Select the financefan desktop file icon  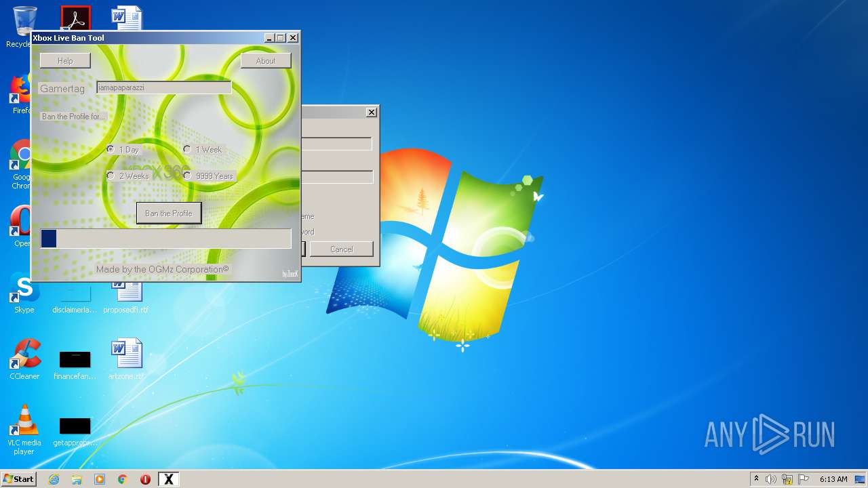(75, 365)
